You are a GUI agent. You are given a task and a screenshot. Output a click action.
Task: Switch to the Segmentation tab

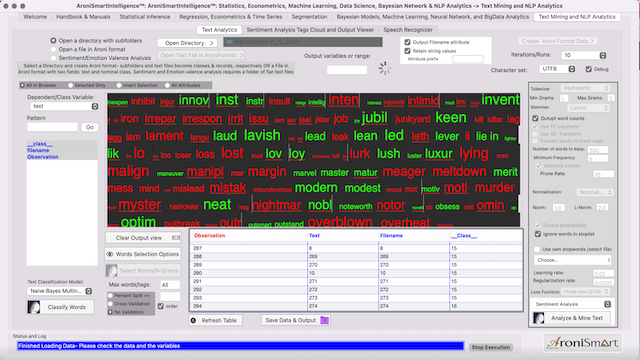(309, 17)
